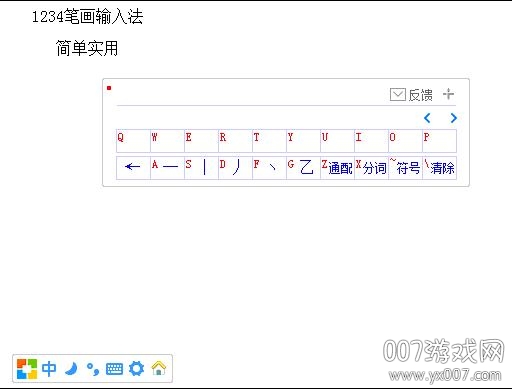Image resolution: width=512 pixels, height=389 pixels.
Task: Click the X 分词 word-split key
Action: pos(371,168)
